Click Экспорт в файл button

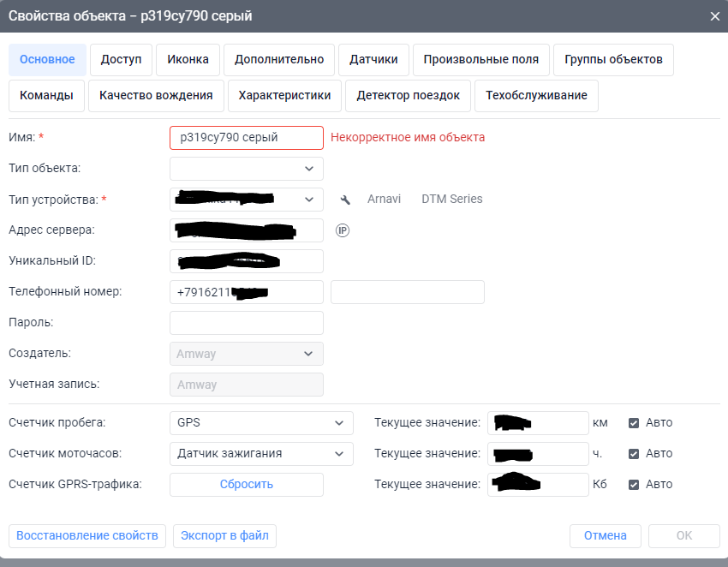coord(224,536)
